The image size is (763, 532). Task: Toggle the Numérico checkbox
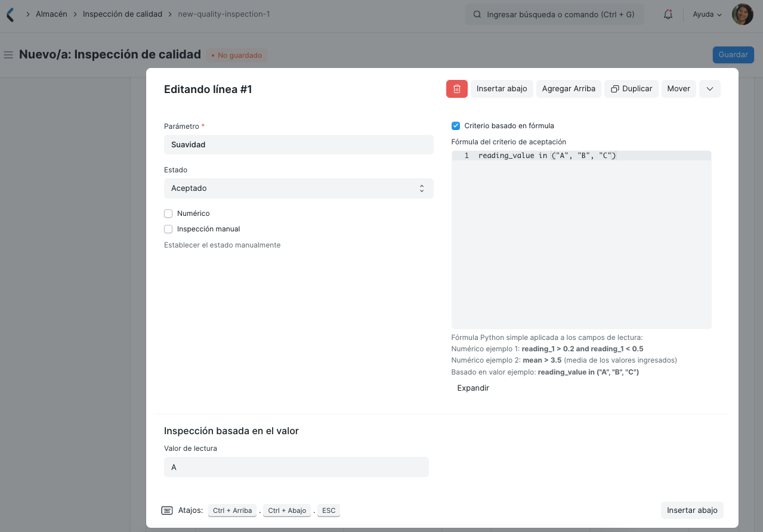(x=168, y=214)
